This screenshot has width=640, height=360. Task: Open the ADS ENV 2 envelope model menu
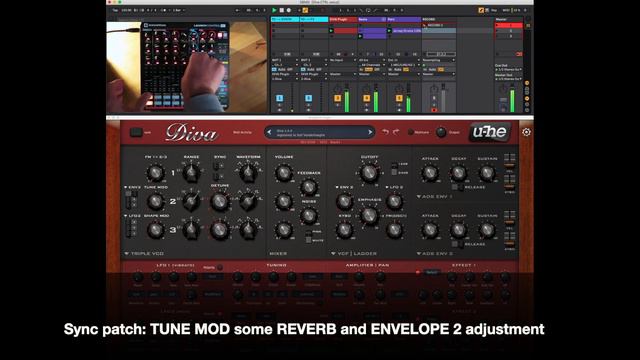434,253
